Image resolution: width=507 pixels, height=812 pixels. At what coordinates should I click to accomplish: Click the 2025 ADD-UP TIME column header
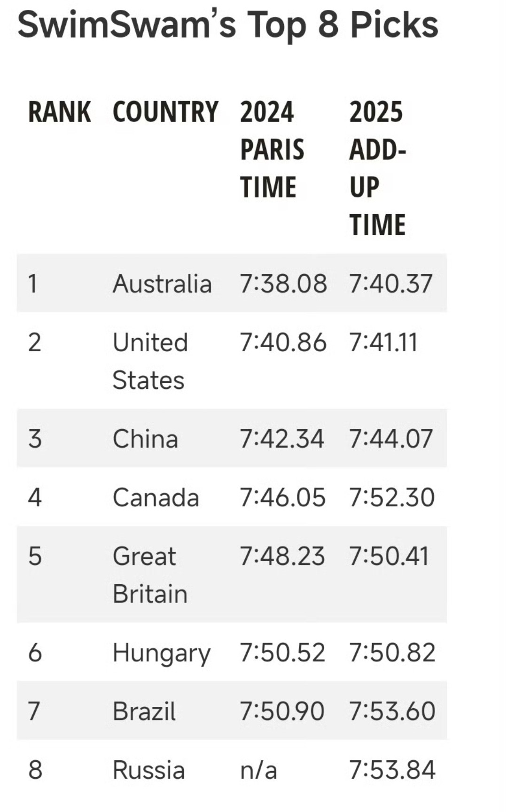point(378,168)
